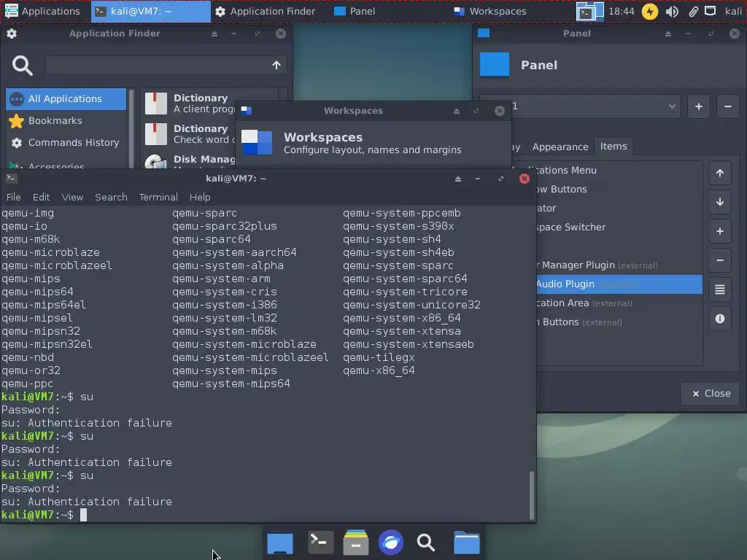The image size is (747, 560).
Task: Click Workspaces window titlebar icon
Action: click(x=247, y=111)
